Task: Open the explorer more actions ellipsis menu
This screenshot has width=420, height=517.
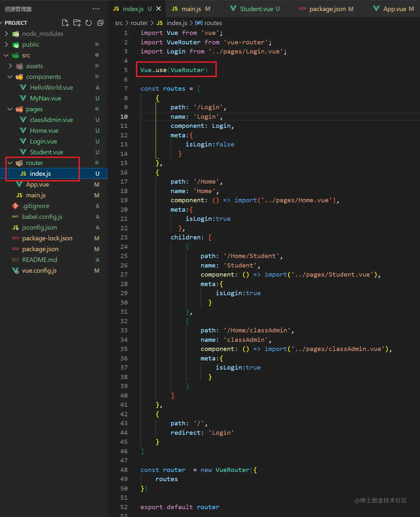Action: (96, 9)
